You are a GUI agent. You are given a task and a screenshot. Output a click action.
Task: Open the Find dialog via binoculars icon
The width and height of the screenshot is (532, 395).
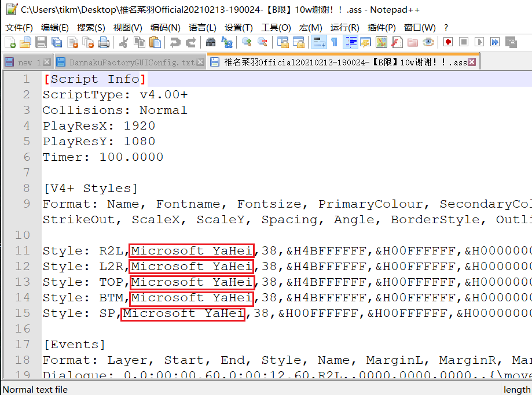click(210, 42)
